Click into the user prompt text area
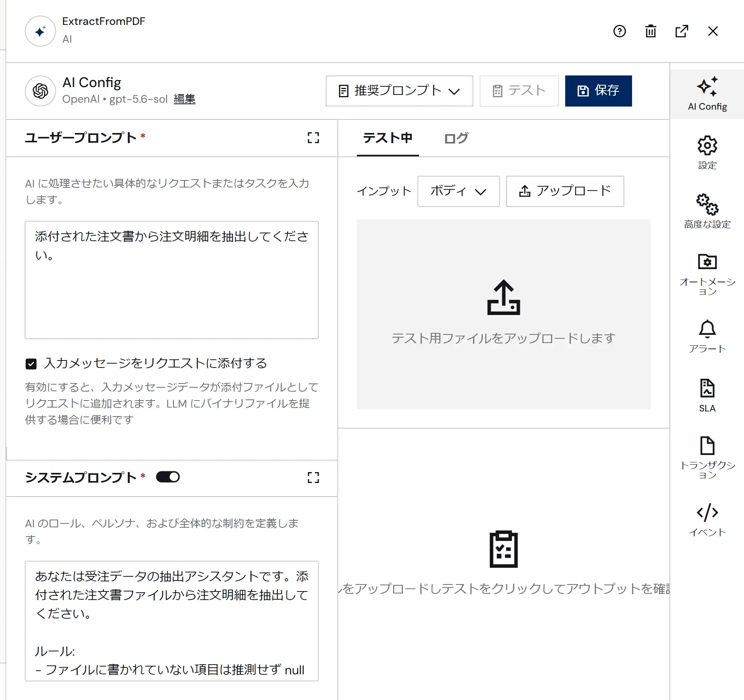The height and width of the screenshot is (700, 744). pos(172,280)
